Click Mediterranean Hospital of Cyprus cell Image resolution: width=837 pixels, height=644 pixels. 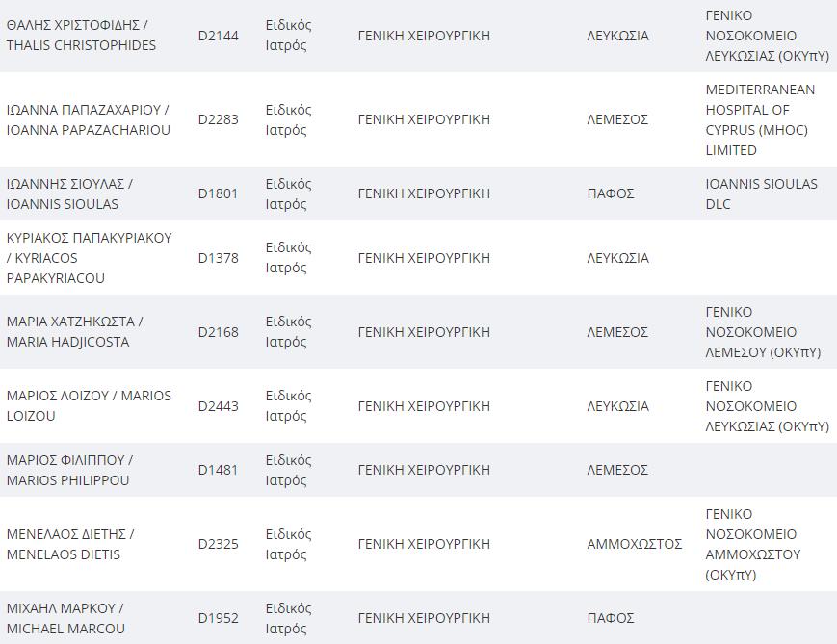[760, 119]
